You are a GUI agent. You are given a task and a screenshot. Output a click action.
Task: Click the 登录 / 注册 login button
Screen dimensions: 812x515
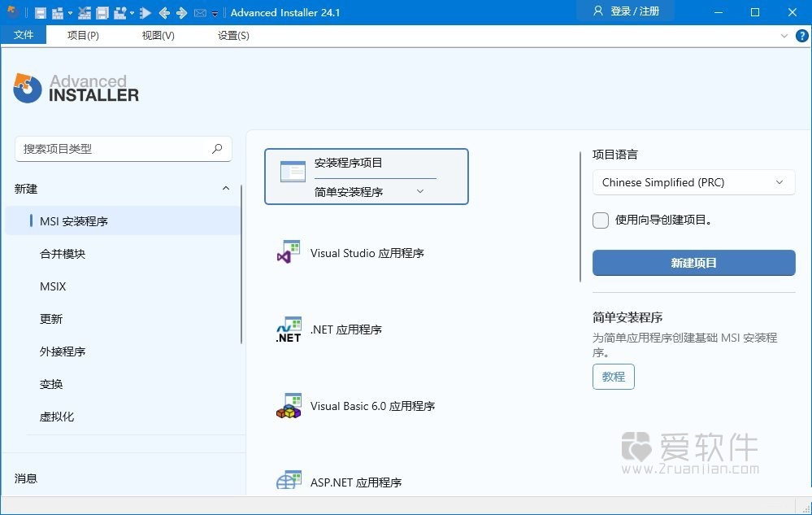[626, 11]
